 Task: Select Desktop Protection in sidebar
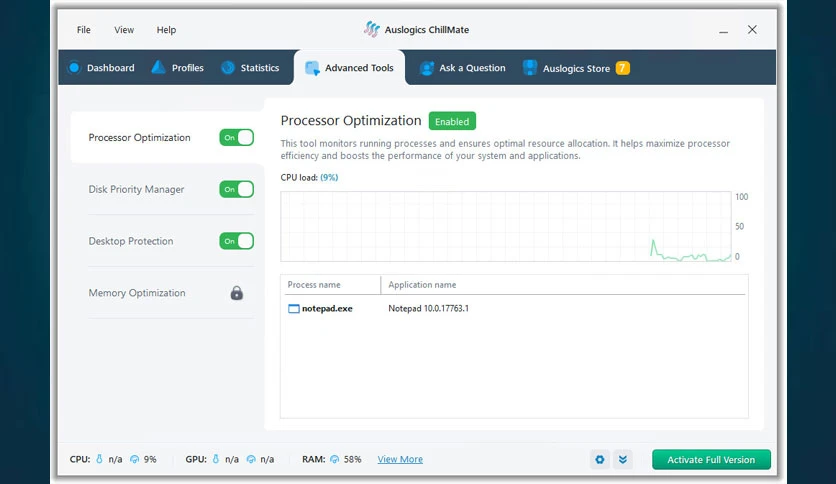coord(131,241)
